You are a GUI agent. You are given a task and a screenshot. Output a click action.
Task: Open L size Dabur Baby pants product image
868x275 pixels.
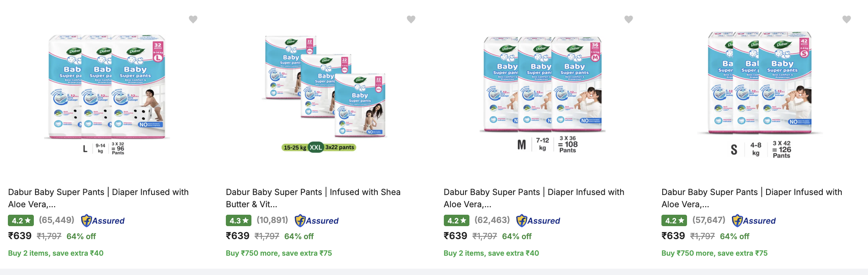pos(107,93)
